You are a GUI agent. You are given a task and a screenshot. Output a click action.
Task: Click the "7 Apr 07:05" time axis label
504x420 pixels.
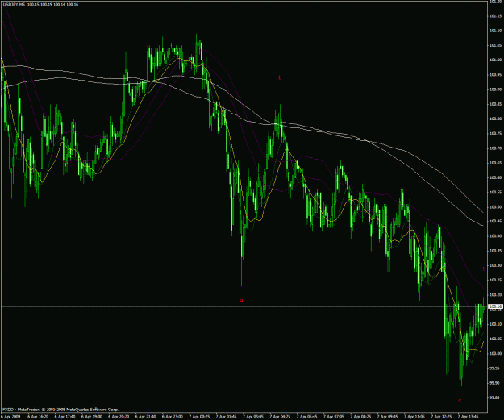(x=334, y=417)
